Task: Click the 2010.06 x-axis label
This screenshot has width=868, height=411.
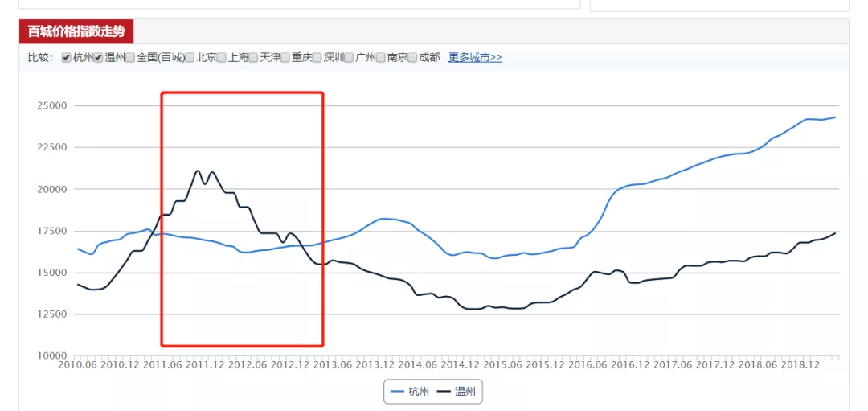Action: [x=77, y=366]
